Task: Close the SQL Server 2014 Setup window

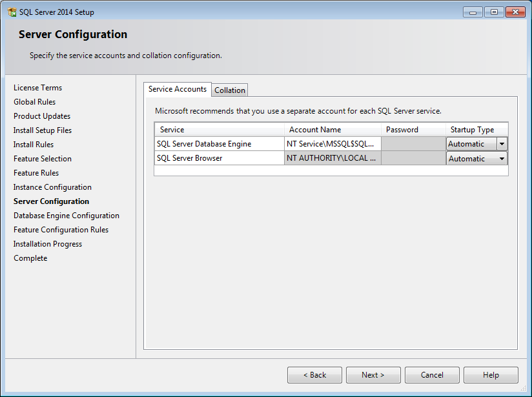Action: pyautogui.click(x=515, y=12)
